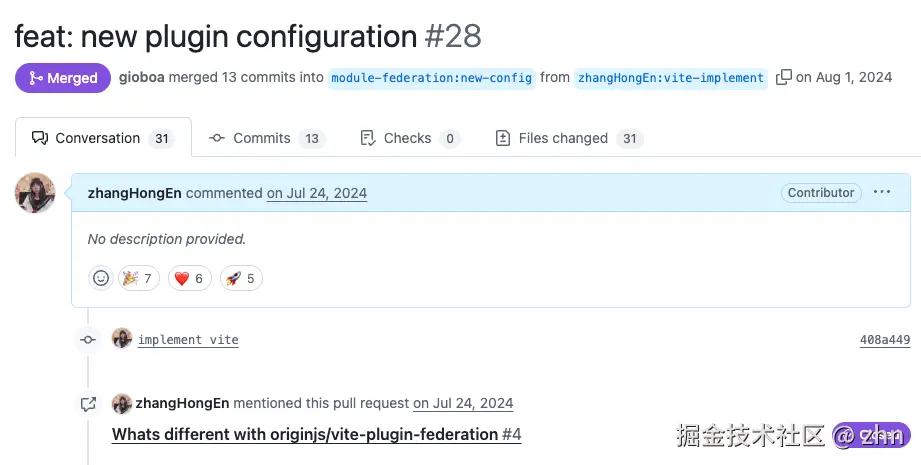
Task: Open the linked issue about originjs/vite-plugin-federation
Action: 316,434
